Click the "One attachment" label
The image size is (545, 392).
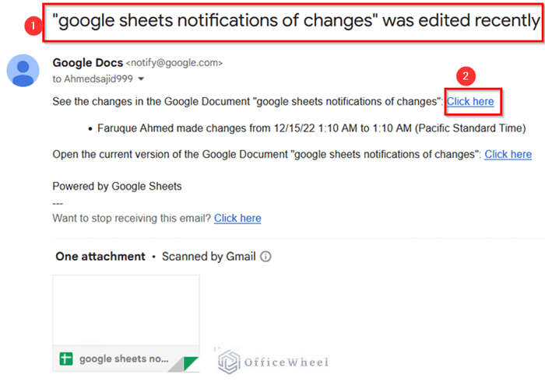(100, 257)
